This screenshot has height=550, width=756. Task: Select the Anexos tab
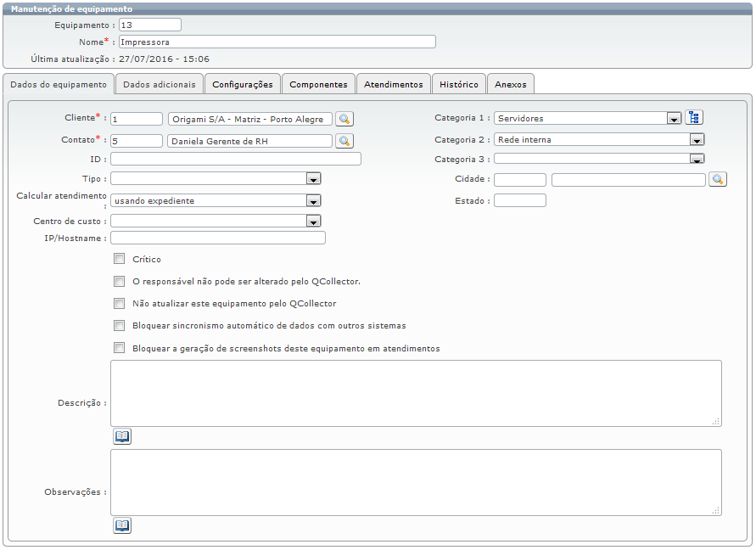point(510,85)
